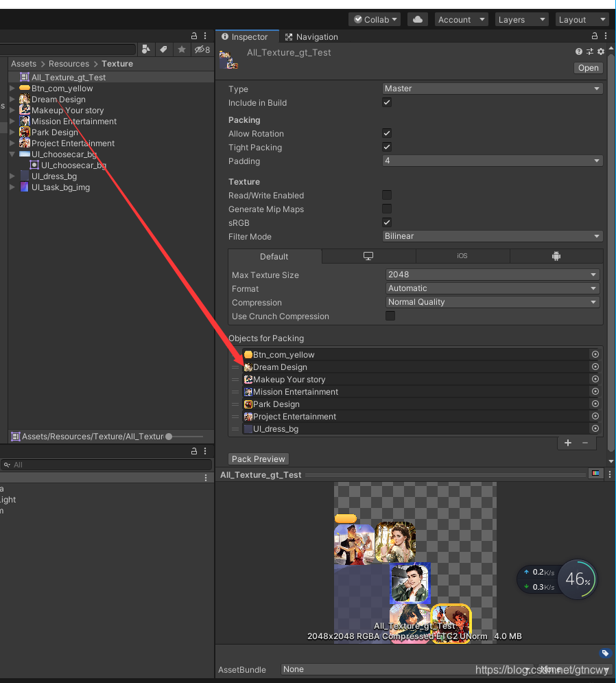This screenshot has height=683, width=616.
Task: Open the Max Texture Size dropdown
Action: pos(492,274)
